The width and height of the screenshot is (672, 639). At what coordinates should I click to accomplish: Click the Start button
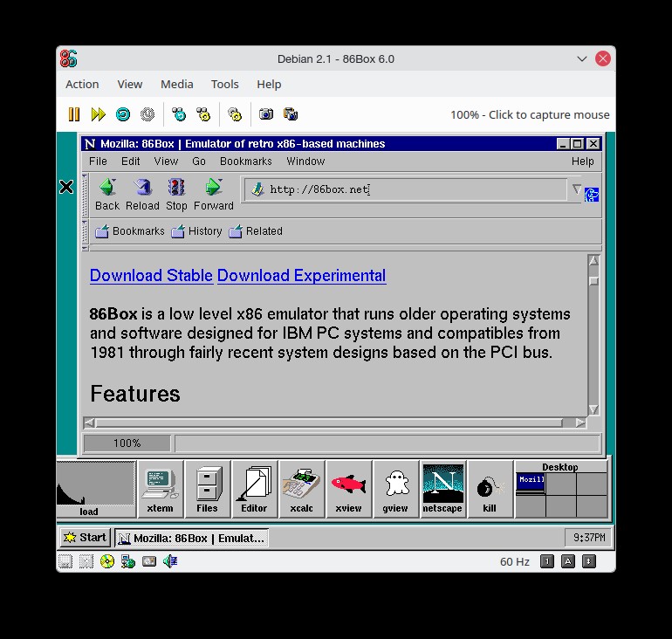coord(85,538)
